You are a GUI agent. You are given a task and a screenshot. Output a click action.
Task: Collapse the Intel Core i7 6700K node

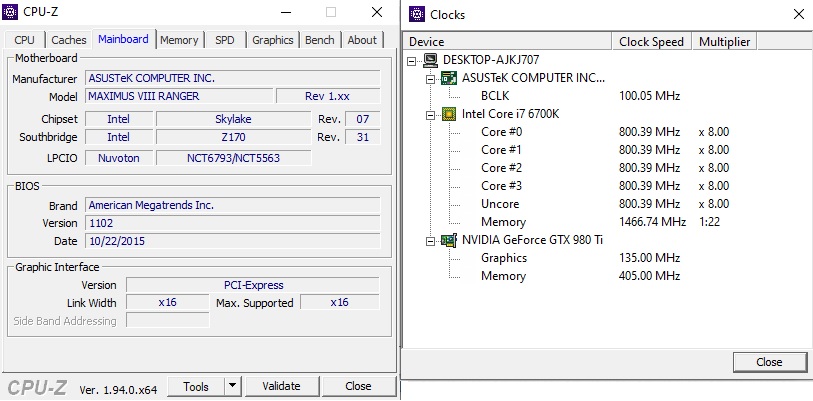click(430, 115)
